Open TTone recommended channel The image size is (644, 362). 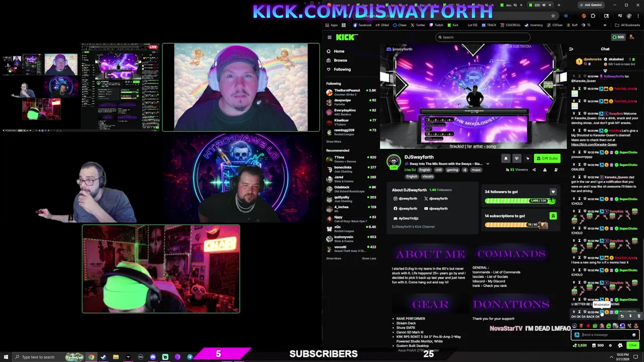tap(351, 159)
